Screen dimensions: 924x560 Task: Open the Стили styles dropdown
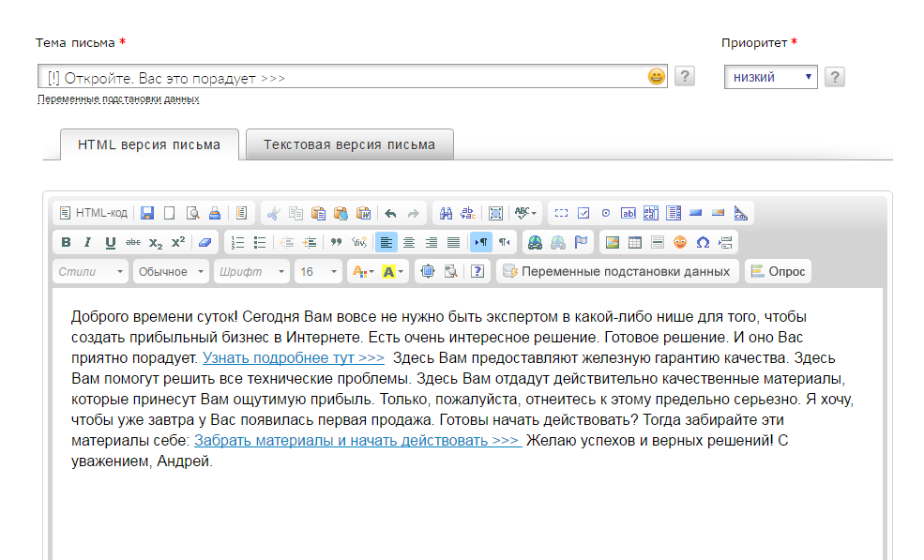[x=90, y=272]
